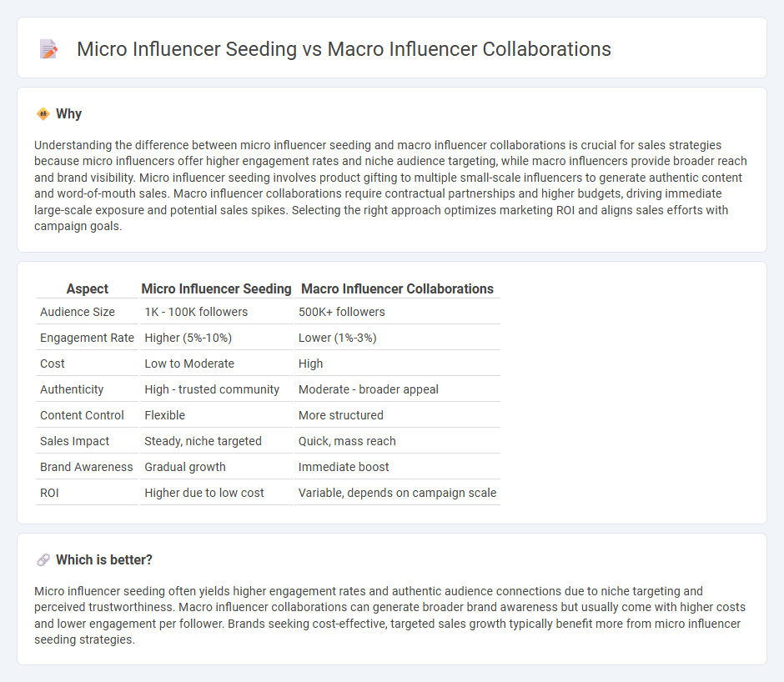Select the 'Brand Awareness' row label
Image resolution: width=784 pixels, height=682 pixels.
click(87, 467)
